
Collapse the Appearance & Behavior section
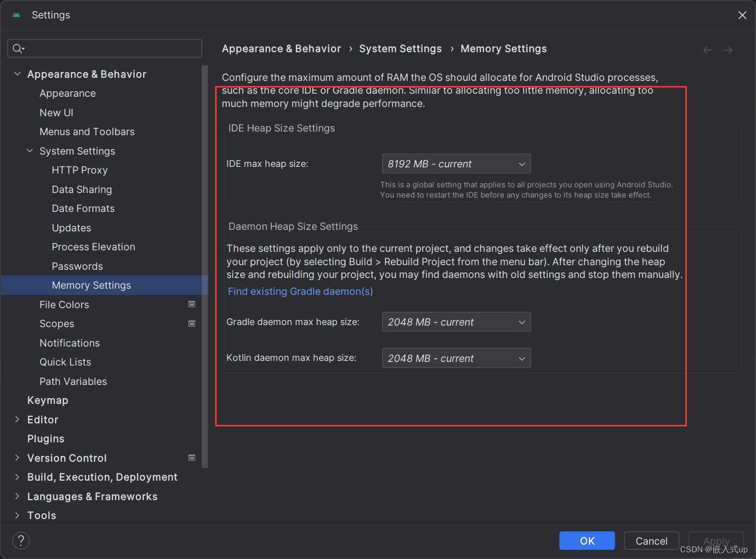17,74
